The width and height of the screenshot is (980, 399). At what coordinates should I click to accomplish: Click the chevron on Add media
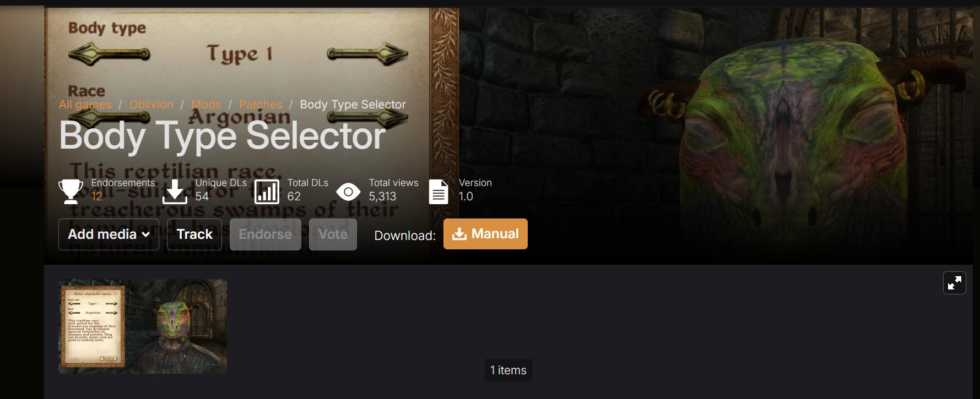pos(146,234)
